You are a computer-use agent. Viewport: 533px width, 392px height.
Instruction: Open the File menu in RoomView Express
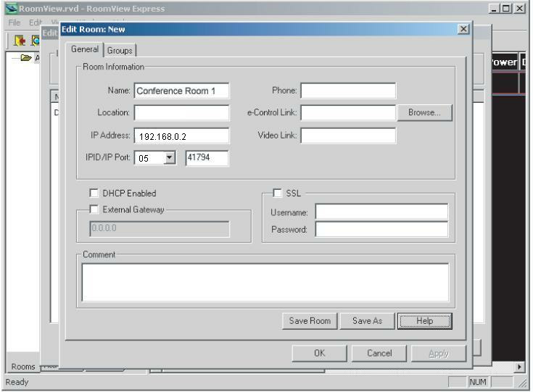coord(15,22)
